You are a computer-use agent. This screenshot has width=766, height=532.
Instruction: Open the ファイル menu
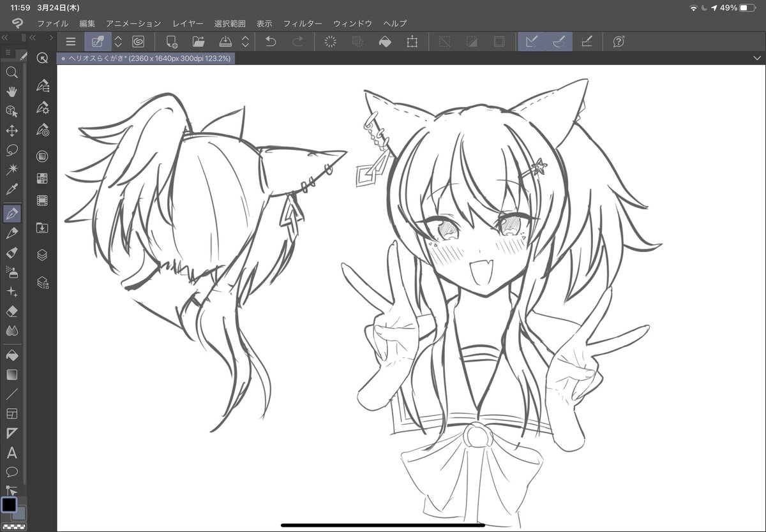point(52,24)
